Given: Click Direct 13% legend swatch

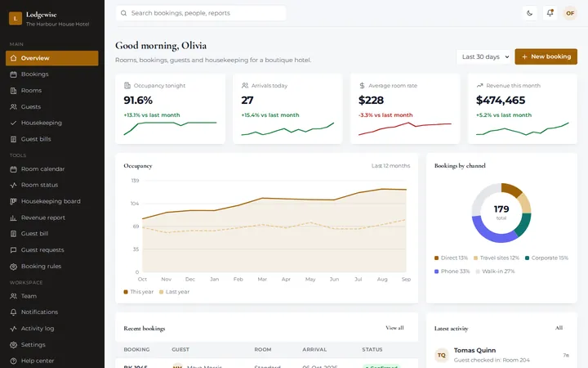Looking at the screenshot, I should click(x=436, y=258).
